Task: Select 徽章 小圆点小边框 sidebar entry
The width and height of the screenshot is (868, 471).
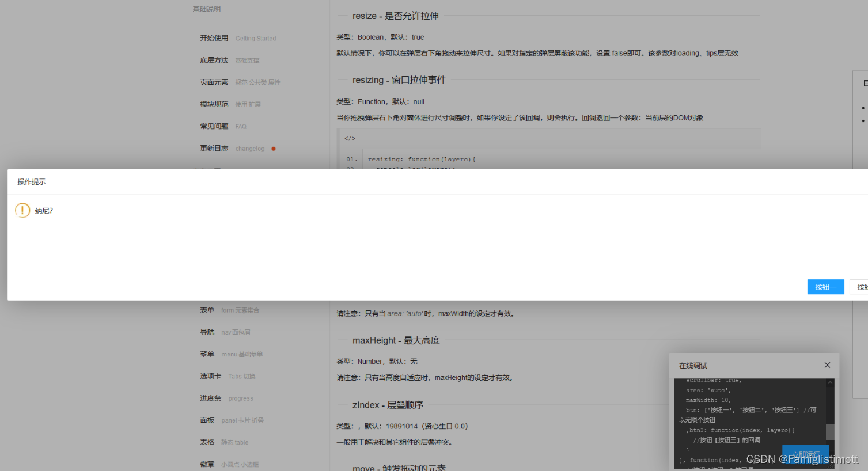Action: (207, 464)
